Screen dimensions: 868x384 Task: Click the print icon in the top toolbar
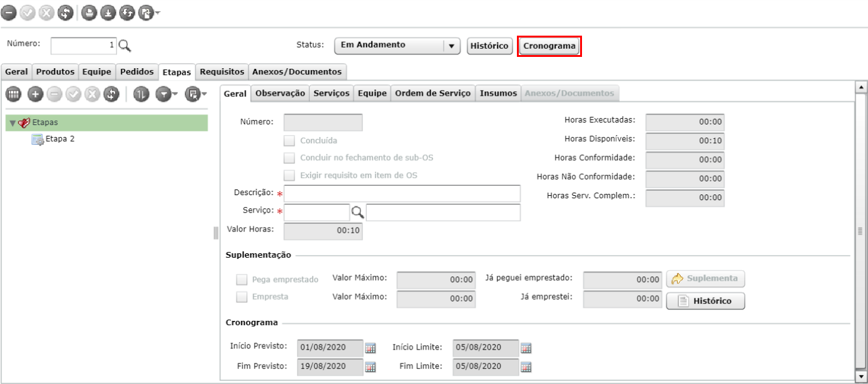coord(89,12)
